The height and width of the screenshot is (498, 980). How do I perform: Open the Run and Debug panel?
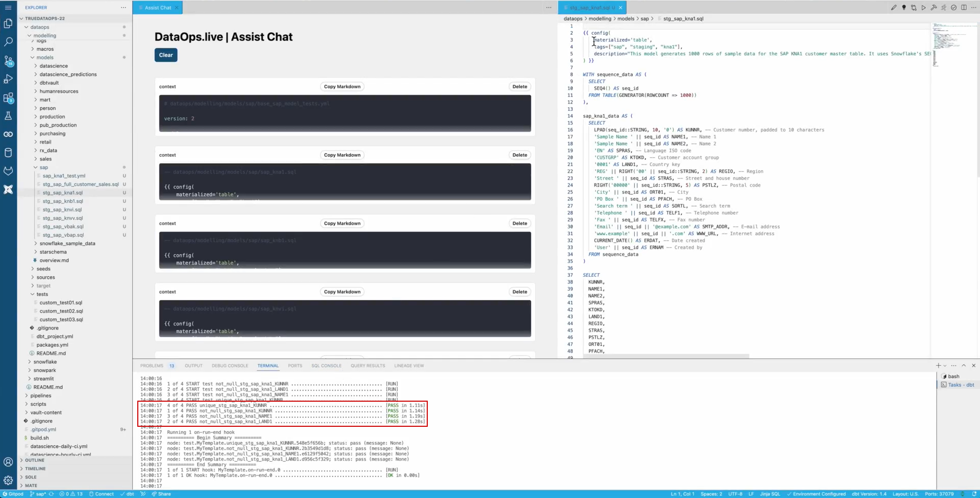(x=8, y=79)
